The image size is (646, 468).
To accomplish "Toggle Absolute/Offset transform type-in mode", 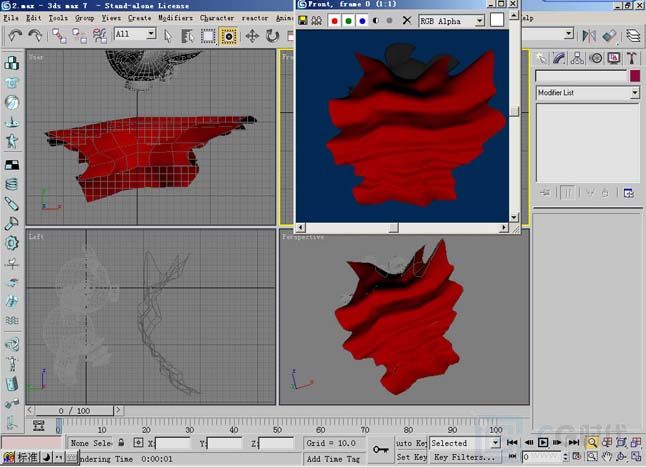I will point(138,443).
